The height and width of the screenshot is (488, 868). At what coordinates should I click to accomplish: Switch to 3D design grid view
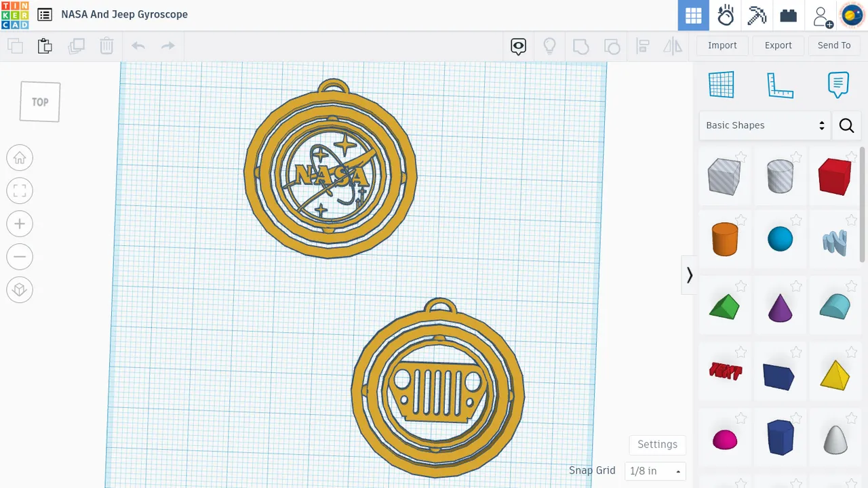[694, 16]
